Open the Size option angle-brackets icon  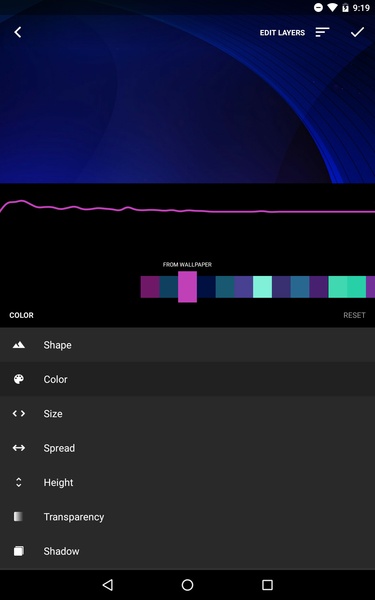(18, 414)
